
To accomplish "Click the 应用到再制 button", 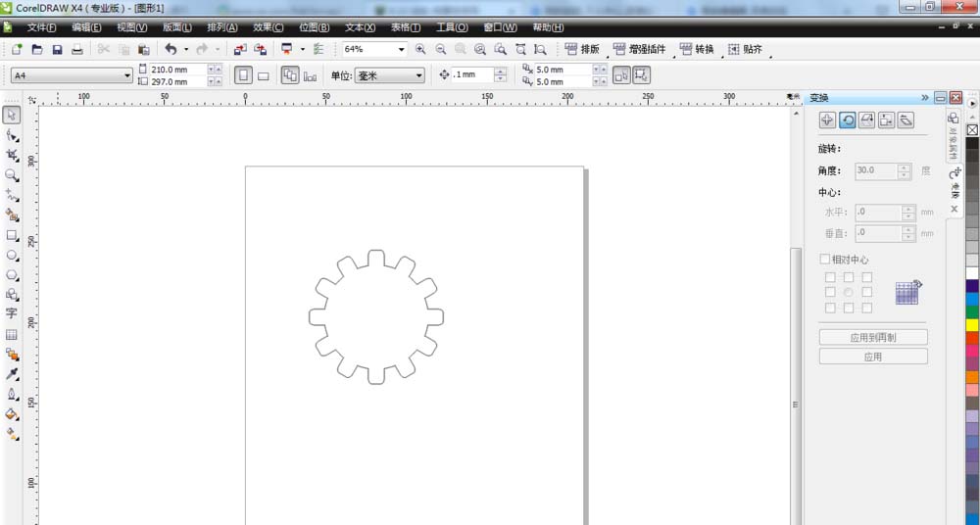I will click(x=872, y=337).
